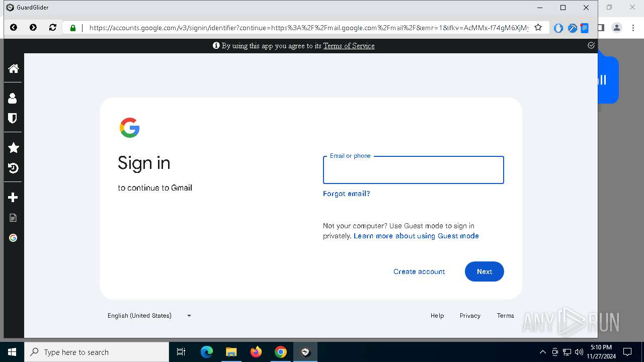Open the shield protection sidebar icon
Screen dimensions: 644x362
click(x=13, y=118)
